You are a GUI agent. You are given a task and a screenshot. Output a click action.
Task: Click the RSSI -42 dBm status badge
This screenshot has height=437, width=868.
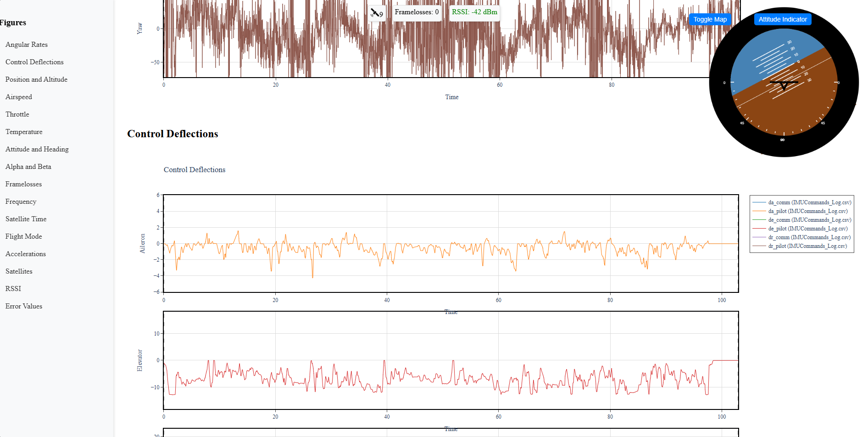pos(474,12)
